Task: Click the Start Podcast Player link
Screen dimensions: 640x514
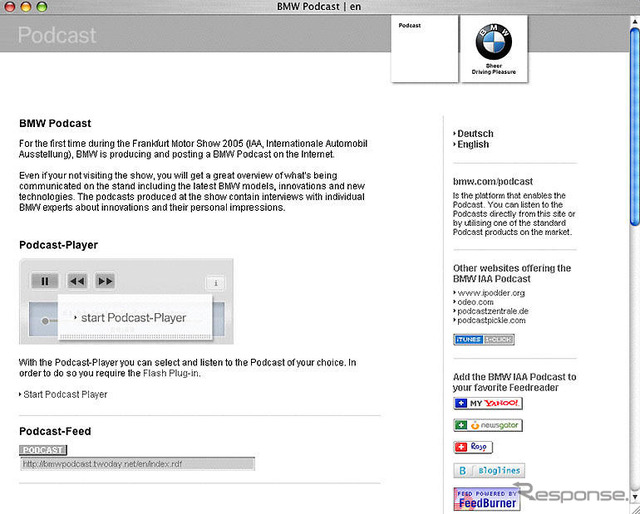Action: (x=63, y=394)
